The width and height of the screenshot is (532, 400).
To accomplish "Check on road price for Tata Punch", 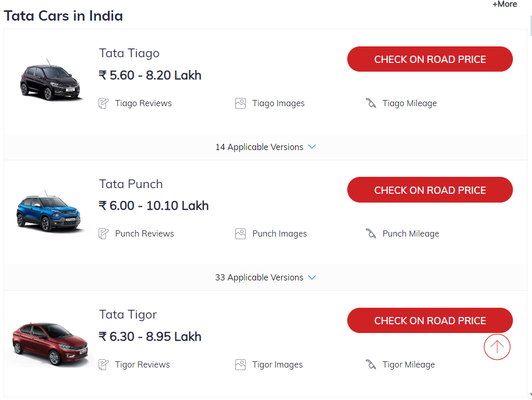I will click(x=430, y=190).
